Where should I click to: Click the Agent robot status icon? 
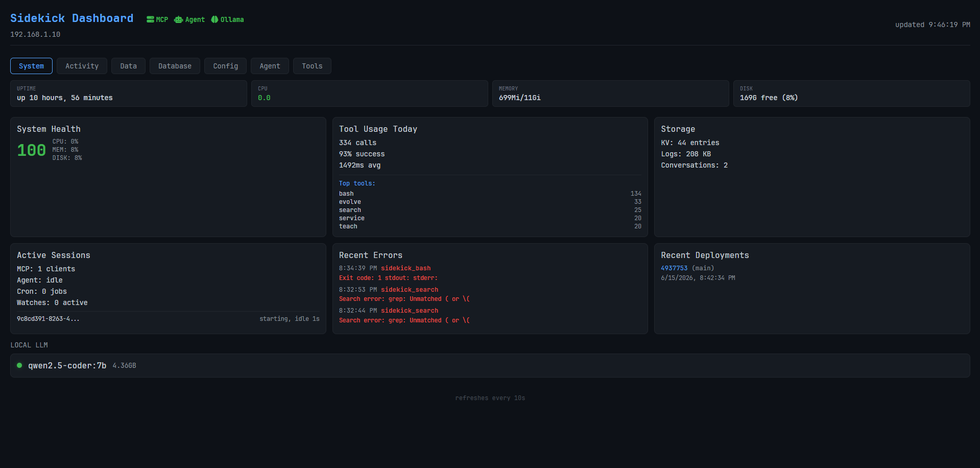click(178, 19)
